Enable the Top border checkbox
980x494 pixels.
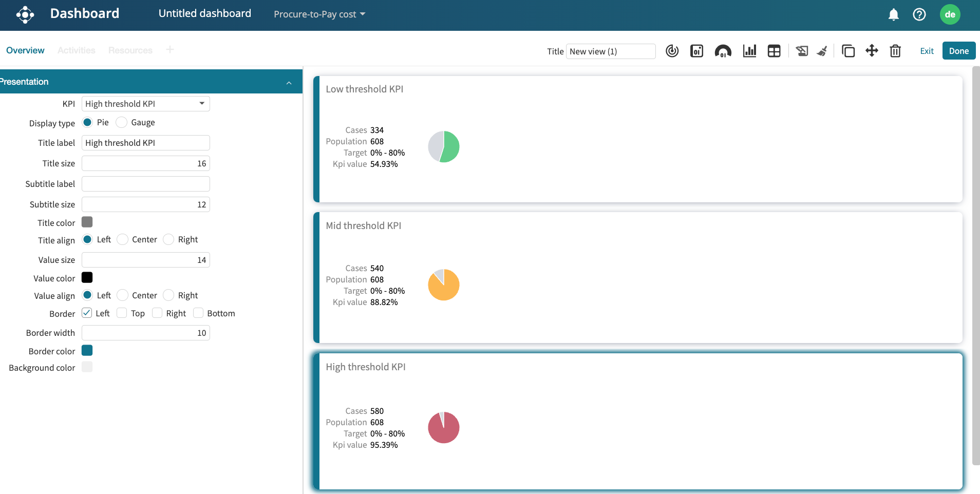pos(122,313)
